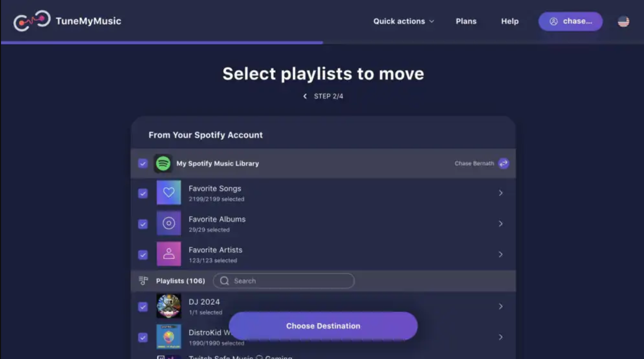The height and width of the screenshot is (359, 644).
Task: Click the STEP 2/4 label
Action: 328,96
